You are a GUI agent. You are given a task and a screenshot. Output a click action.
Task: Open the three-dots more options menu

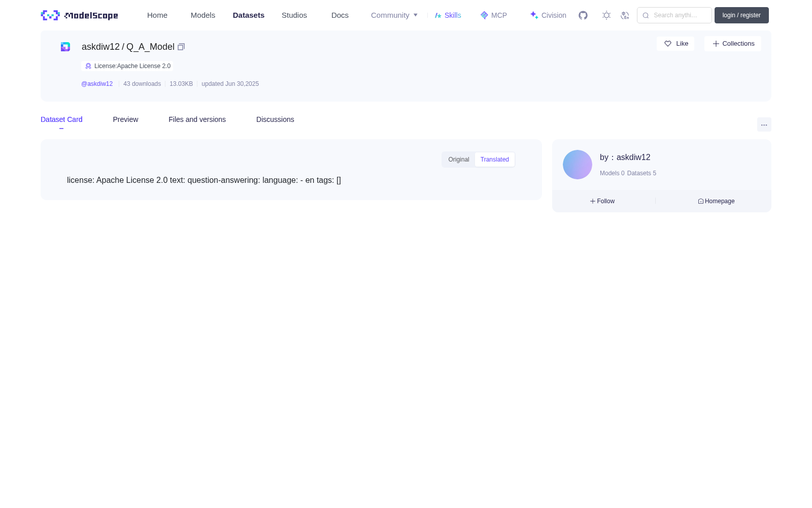pyautogui.click(x=764, y=125)
